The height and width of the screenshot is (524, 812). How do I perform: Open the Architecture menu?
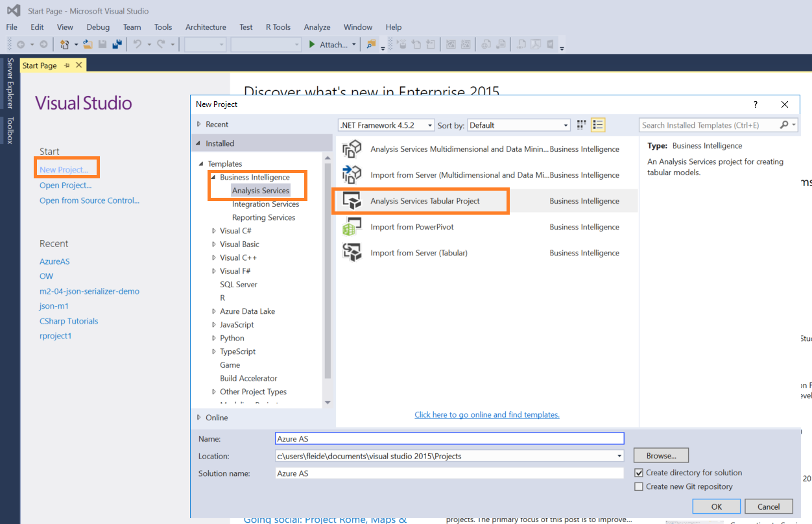pos(206,27)
